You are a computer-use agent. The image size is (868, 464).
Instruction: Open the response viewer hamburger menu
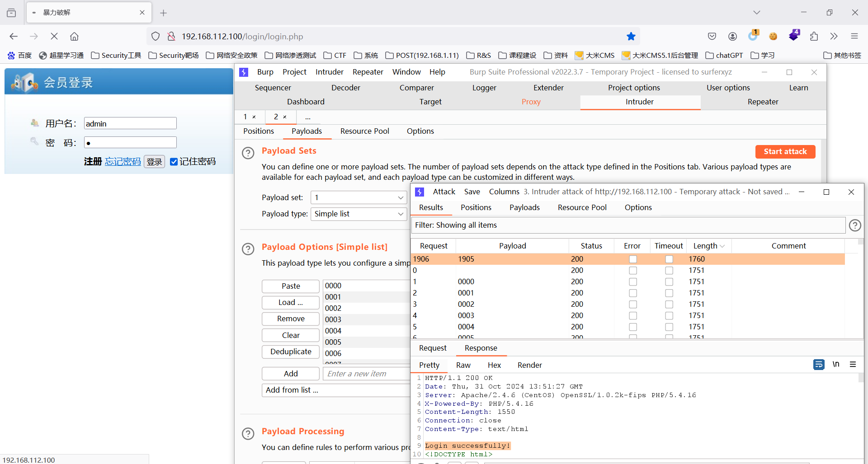pos(853,365)
